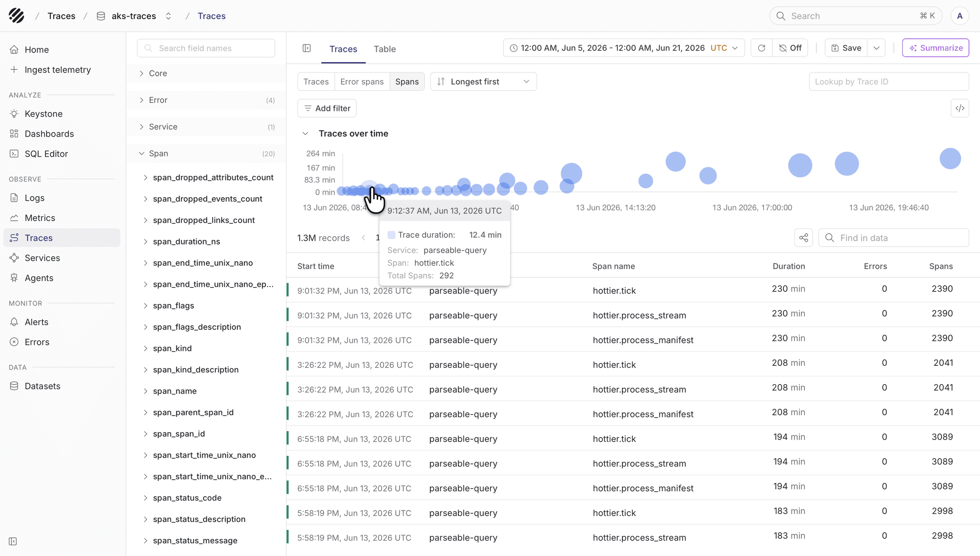Collapse the Span field group
The height and width of the screenshot is (556, 980).
pos(206,153)
